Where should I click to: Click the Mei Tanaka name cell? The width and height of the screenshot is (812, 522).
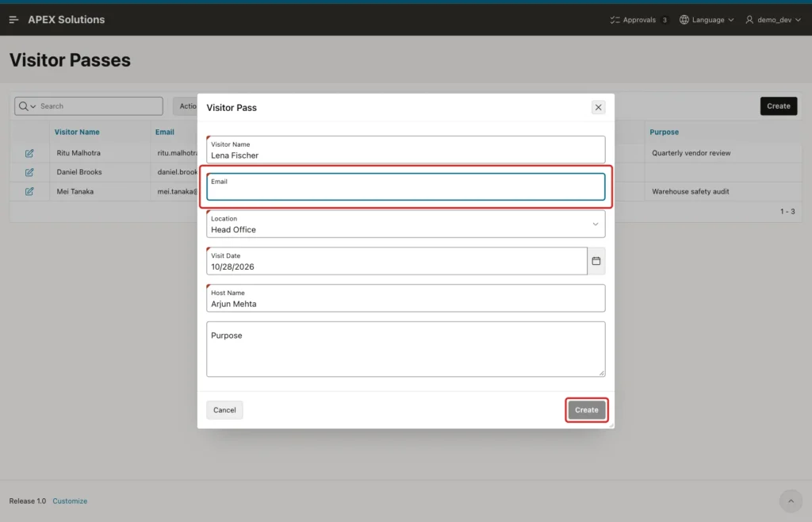point(75,192)
